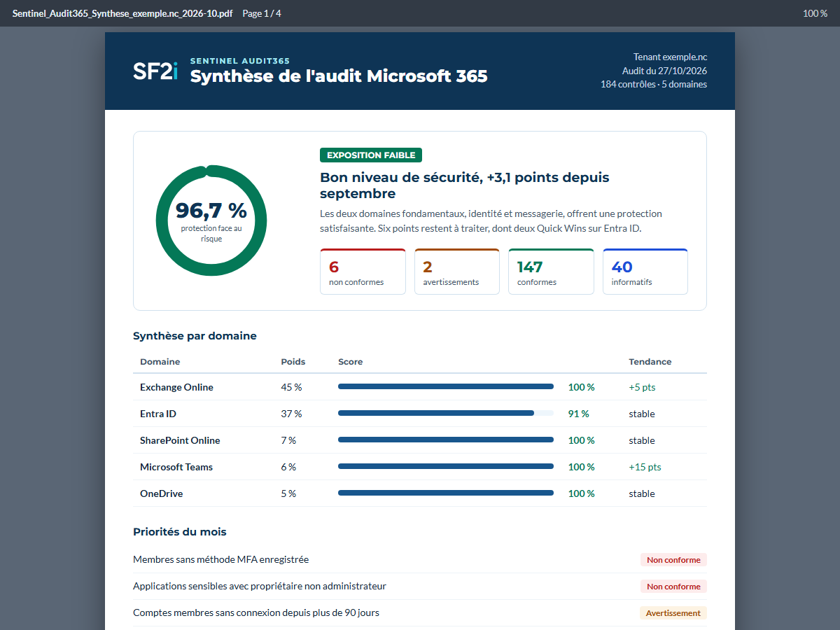Click the Domaine column header

[160, 362]
